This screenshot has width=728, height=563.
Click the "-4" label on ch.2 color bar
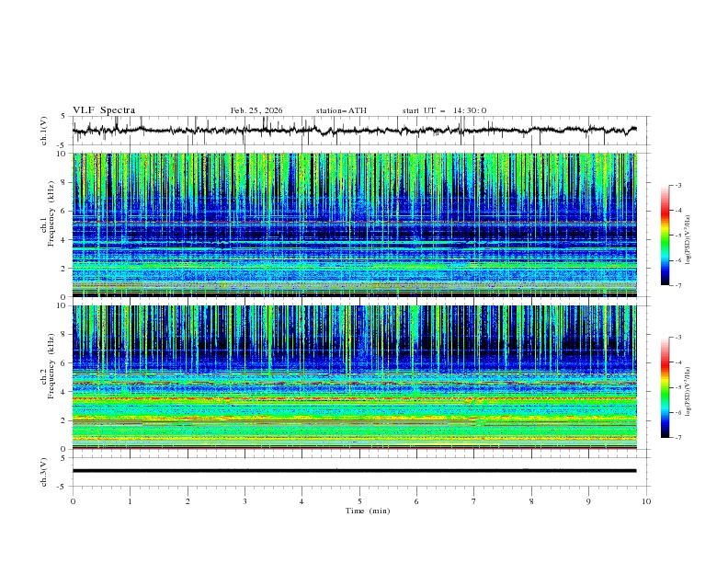678,362
